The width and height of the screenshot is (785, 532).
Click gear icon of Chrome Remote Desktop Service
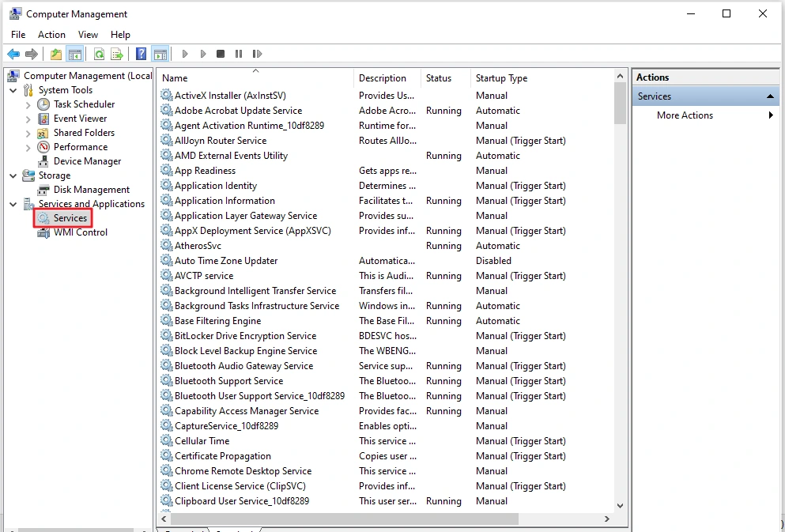166,470
